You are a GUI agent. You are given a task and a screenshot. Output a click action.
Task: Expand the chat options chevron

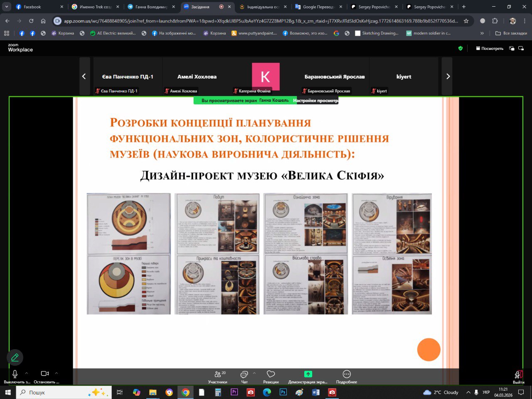pyautogui.click(x=254, y=373)
